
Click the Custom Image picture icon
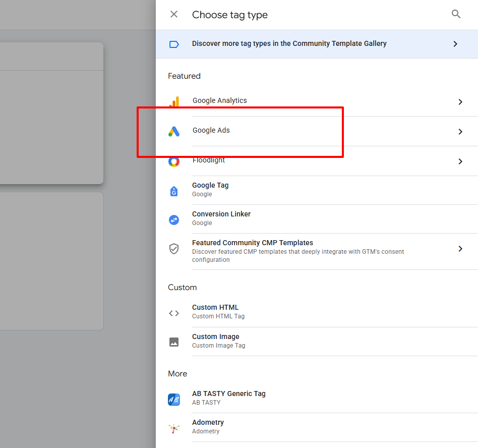coord(174,342)
